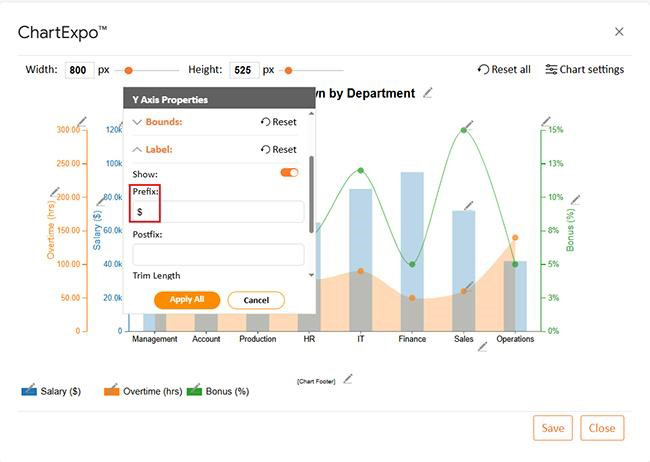Edit the Overtime (hrs) legend item icon
650x462 pixels.
coord(111,390)
